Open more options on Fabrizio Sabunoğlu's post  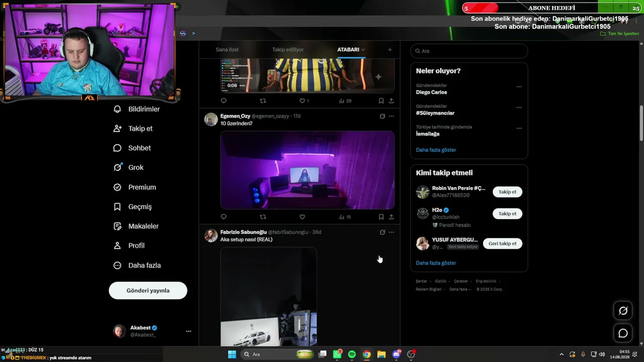click(x=391, y=232)
